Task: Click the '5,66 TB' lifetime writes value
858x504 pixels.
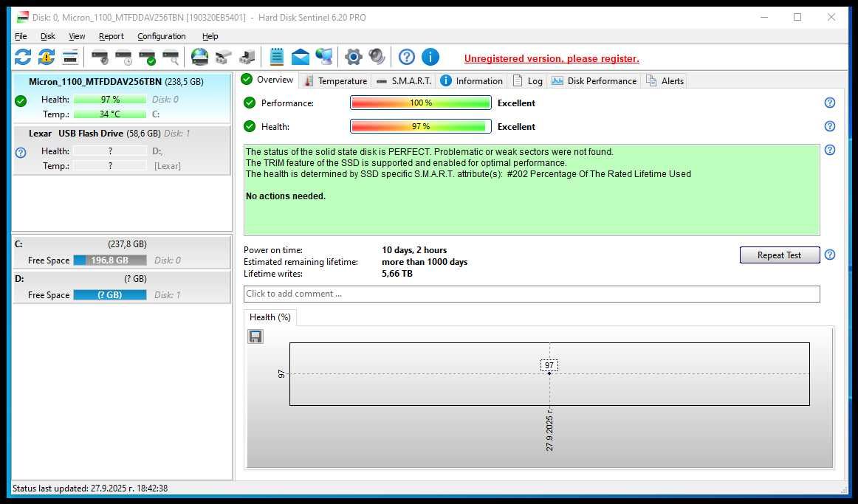Action: (397, 273)
